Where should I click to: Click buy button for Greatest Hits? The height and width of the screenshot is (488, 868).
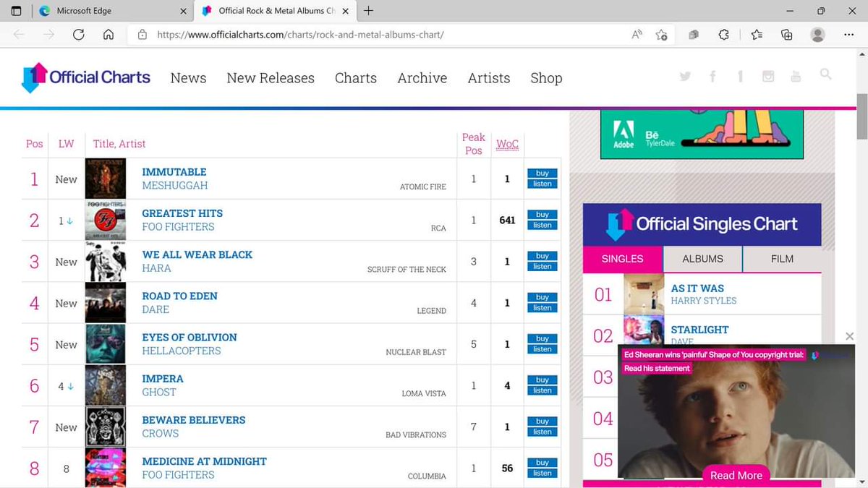[x=542, y=215]
